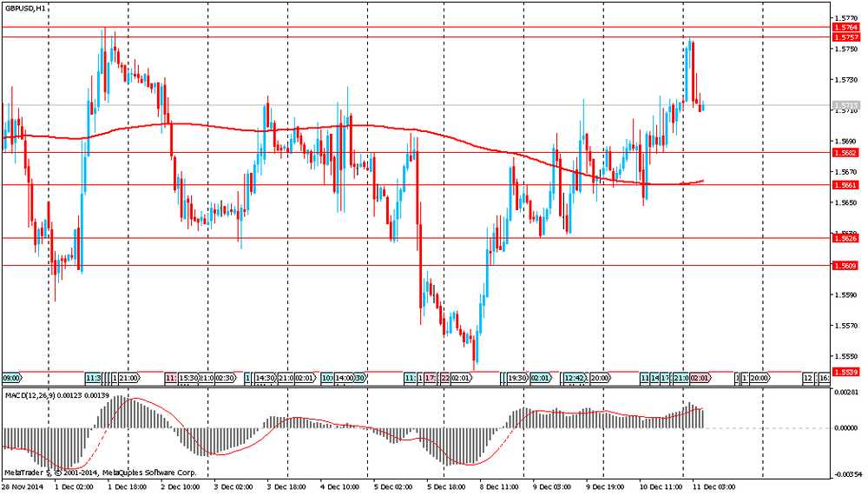Click the 1.5609 red price label
The width and height of the screenshot is (868, 496).
point(845,266)
